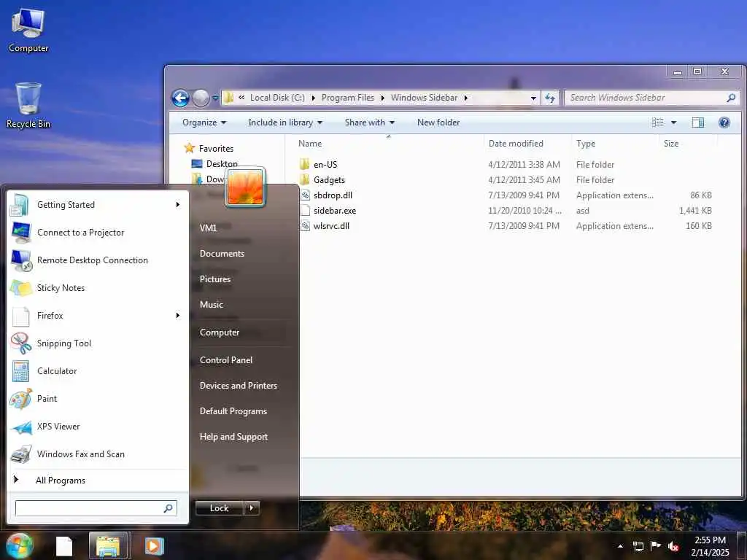
Task: Open the blank document taskbar icon
Action: click(x=64, y=546)
